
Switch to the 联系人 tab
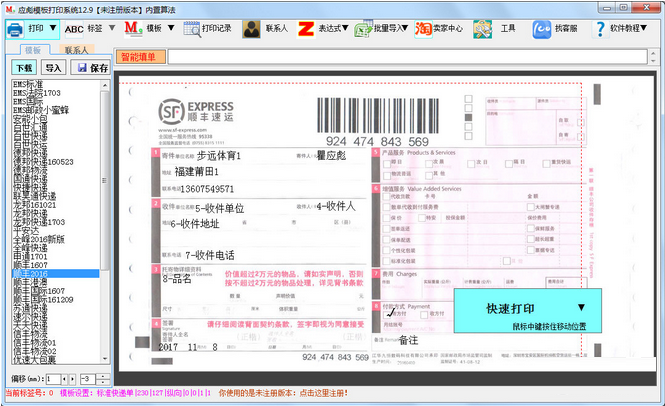[x=76, y=50]
